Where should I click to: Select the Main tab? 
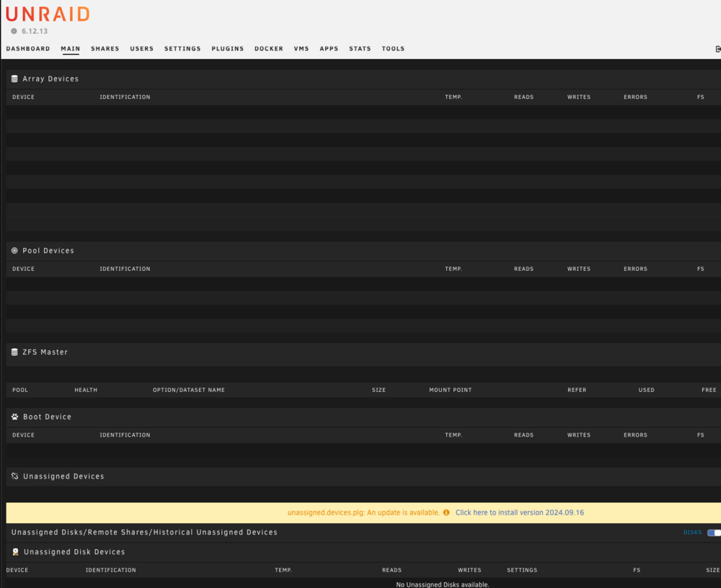pos(71,49)
